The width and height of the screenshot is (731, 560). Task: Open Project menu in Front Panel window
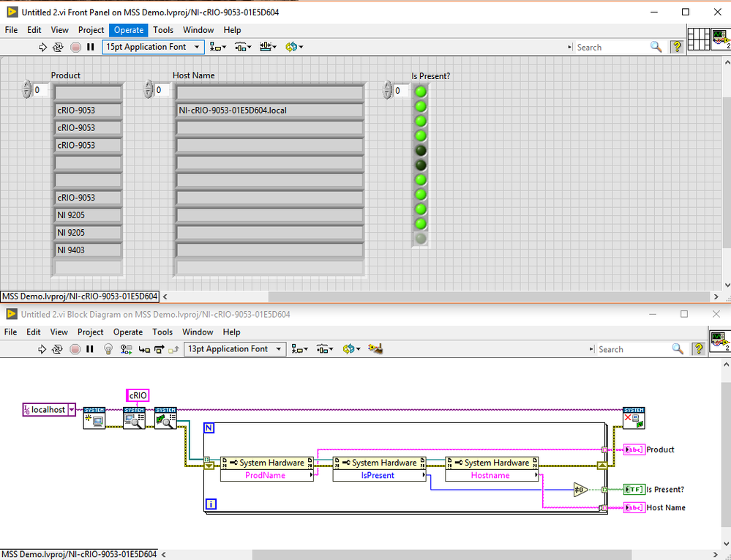tap(91, 30)
